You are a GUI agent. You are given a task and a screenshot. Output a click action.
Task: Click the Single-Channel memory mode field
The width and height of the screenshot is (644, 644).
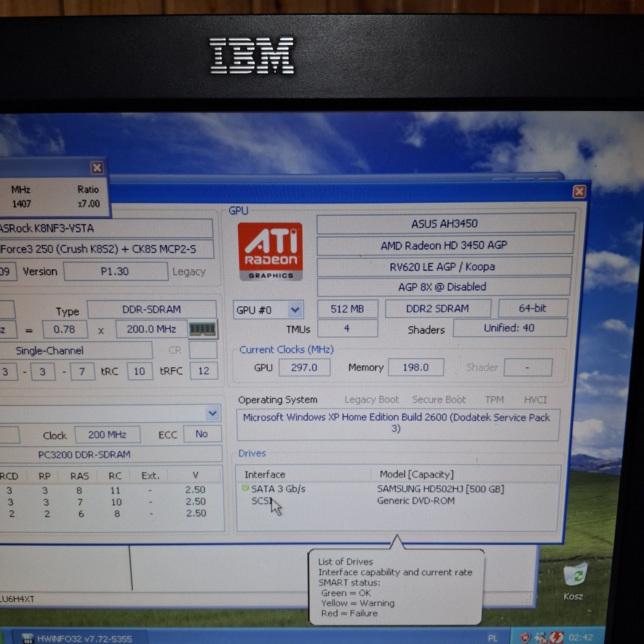(x=76, y=351)
